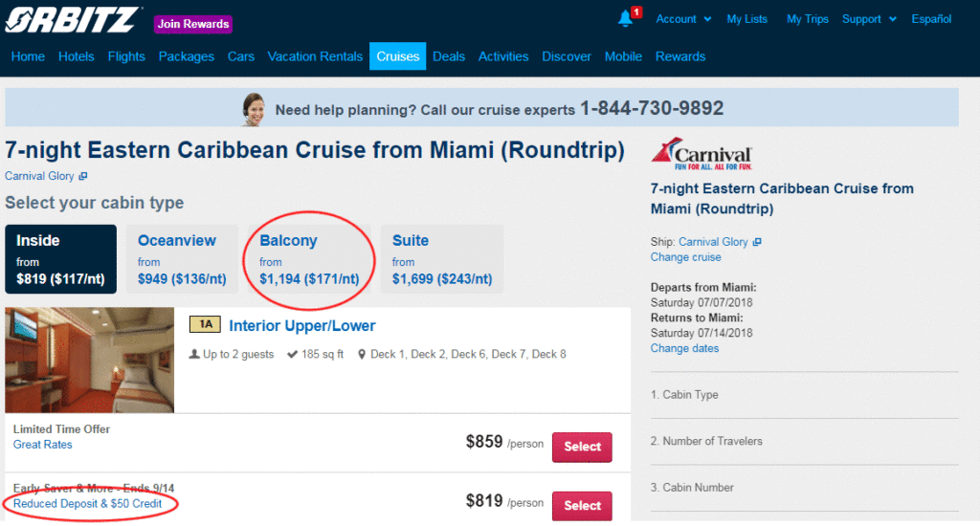This screenshot has height=526, width=980.
Task: Click the notification bell icon
Action: (626, 19)
